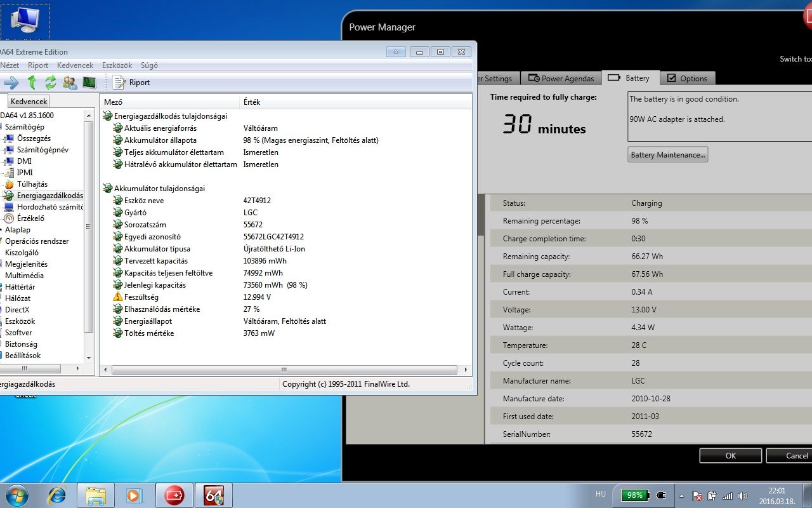Click the 98% battery gauge in taskbar

635,495
